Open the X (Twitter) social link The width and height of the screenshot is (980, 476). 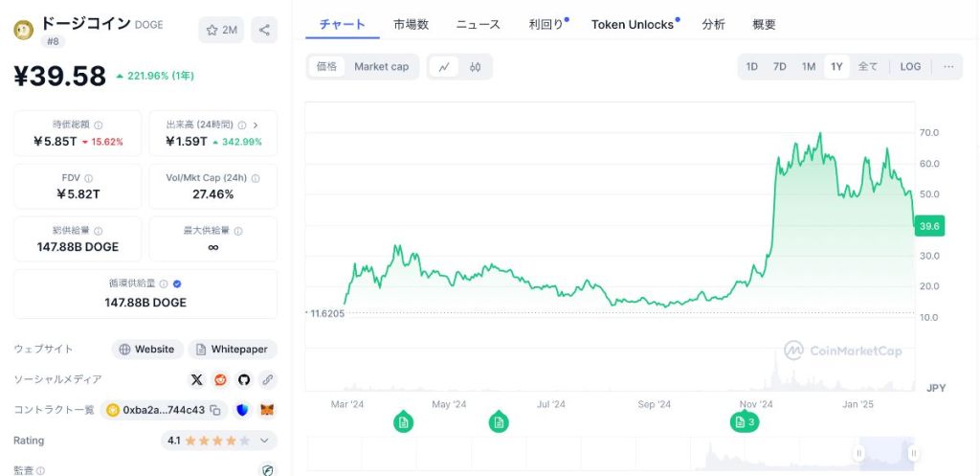(197, 379)
